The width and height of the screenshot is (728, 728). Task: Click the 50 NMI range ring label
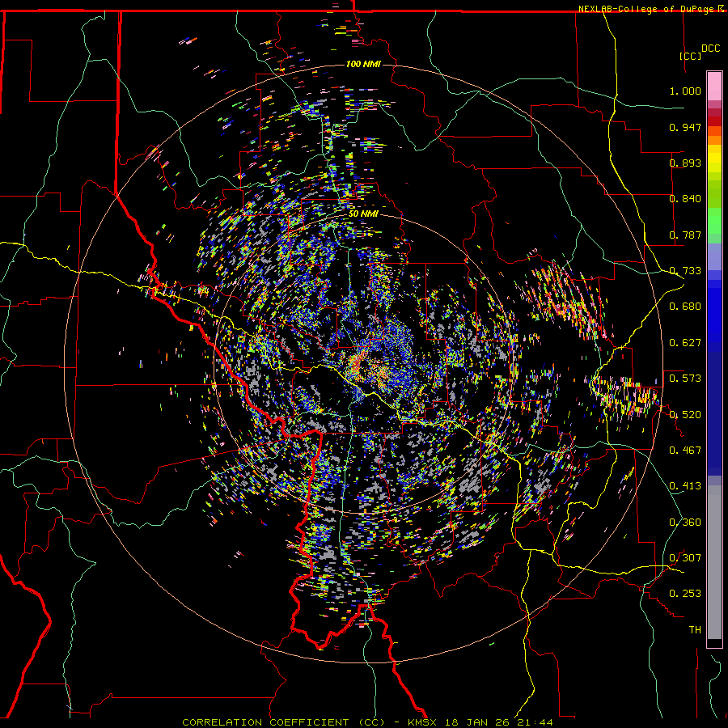[x=363, y=214]
